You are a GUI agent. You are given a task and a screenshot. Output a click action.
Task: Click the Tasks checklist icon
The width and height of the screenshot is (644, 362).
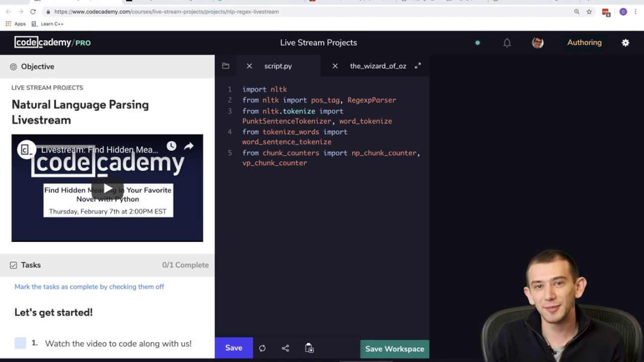pos(14,265)
